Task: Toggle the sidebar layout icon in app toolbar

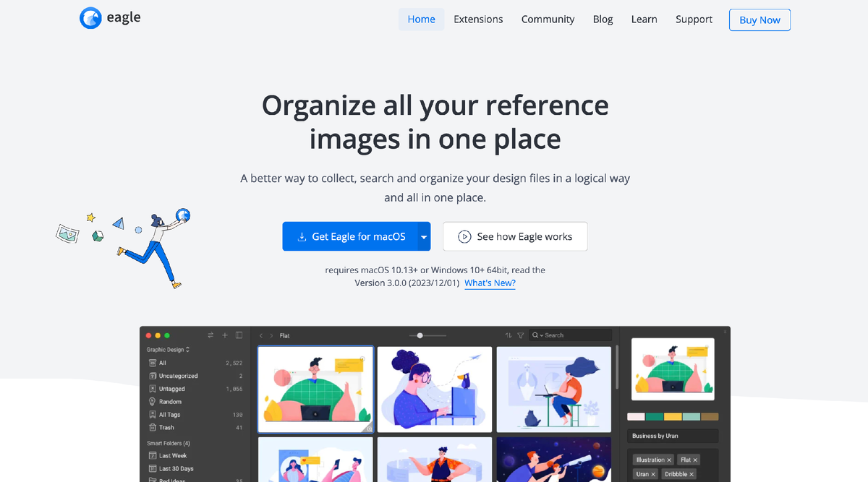Action: [x=239, y=335]
